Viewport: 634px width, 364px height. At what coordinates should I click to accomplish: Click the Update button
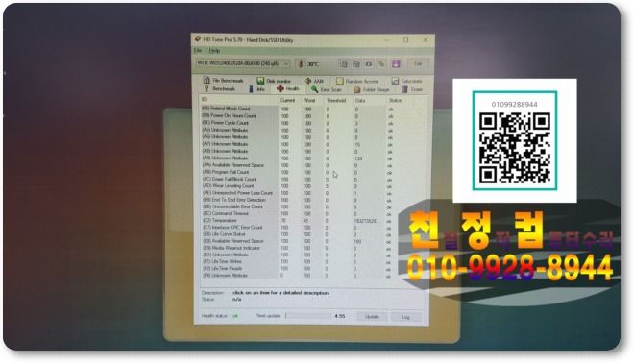[x=372, y=317]
